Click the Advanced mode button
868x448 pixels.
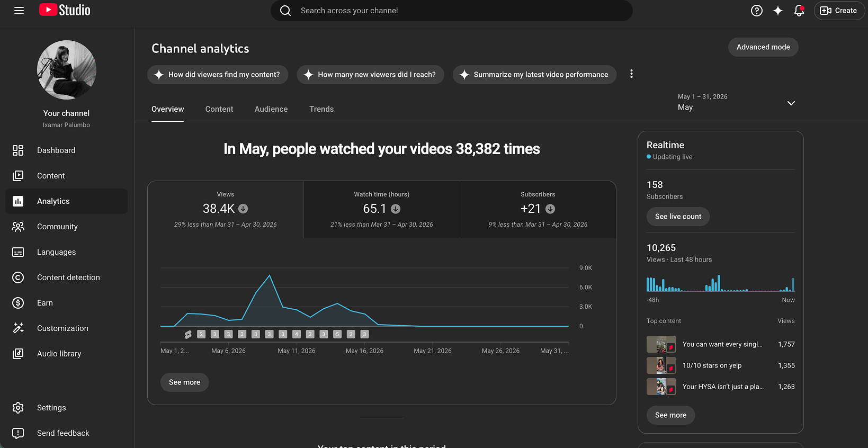click(x=763, y=47)
